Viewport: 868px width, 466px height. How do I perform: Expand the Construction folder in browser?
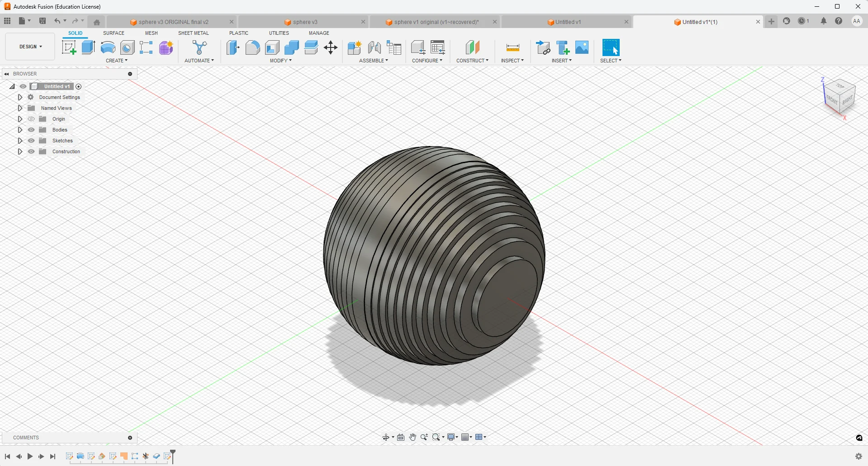click(20, 151)
